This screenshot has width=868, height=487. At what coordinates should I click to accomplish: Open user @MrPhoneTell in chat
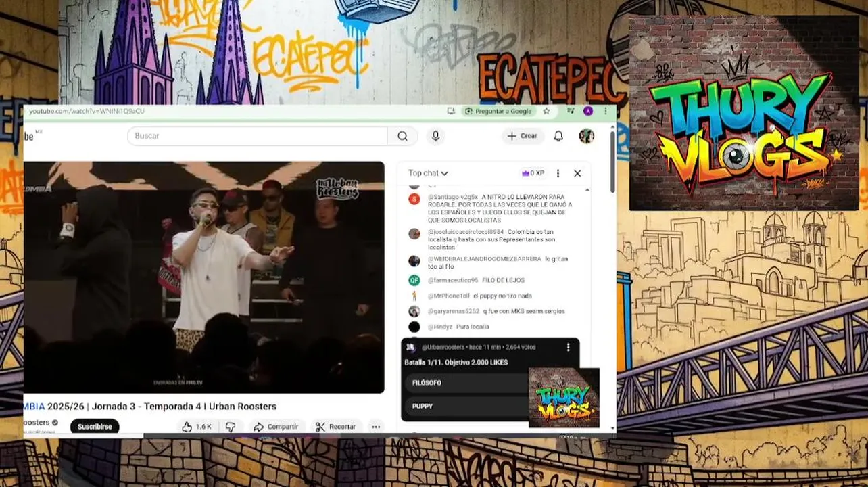pos(449,296)
